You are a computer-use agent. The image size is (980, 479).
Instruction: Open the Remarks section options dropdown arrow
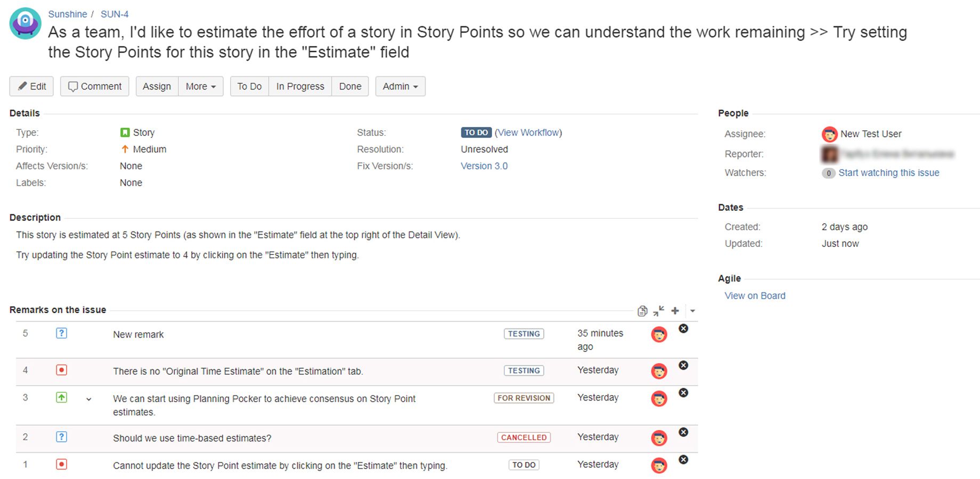[692, 311]
